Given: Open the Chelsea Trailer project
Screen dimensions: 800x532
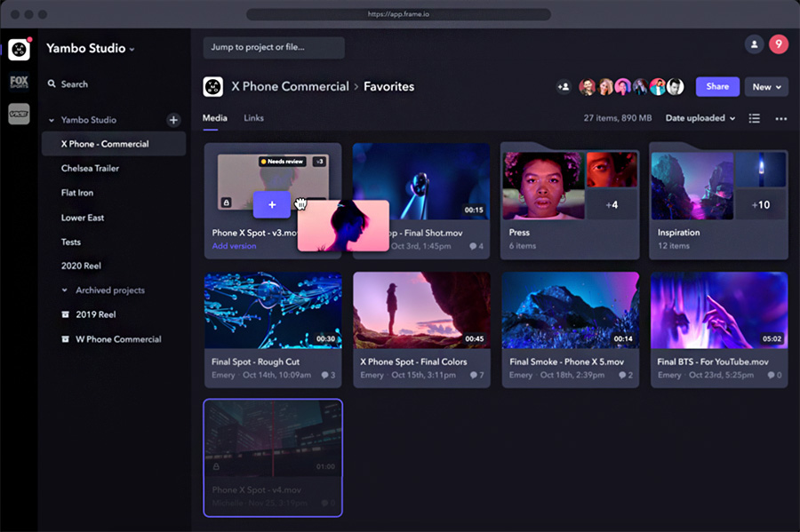Looking at the screenshot, I should (x=90, y=168).
